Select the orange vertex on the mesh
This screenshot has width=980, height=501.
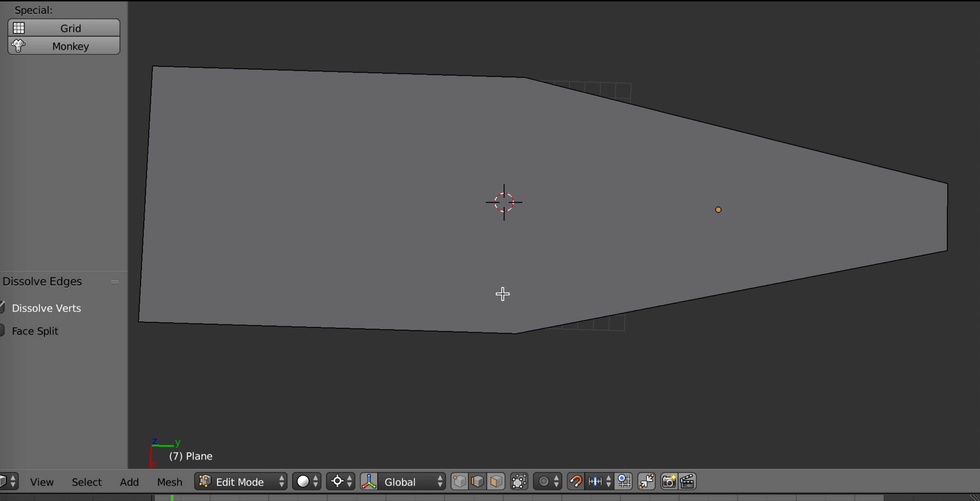pos(718,209)
